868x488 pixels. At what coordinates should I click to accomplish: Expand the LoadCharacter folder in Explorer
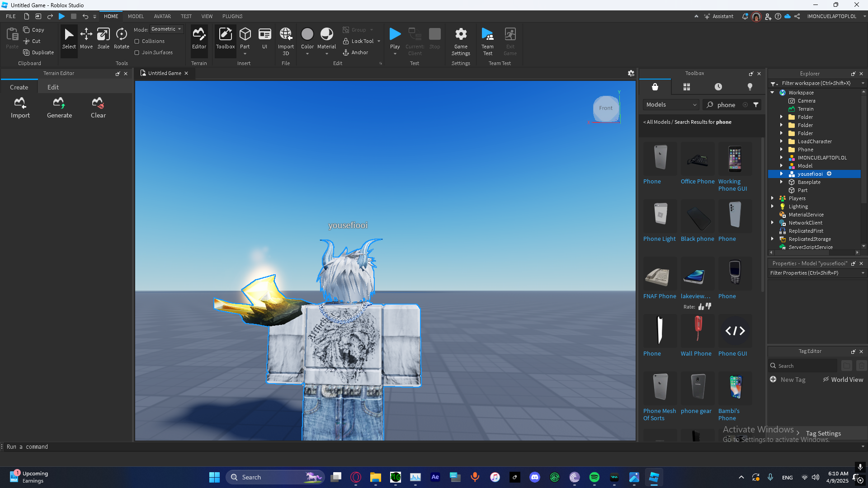coord(781,141)
